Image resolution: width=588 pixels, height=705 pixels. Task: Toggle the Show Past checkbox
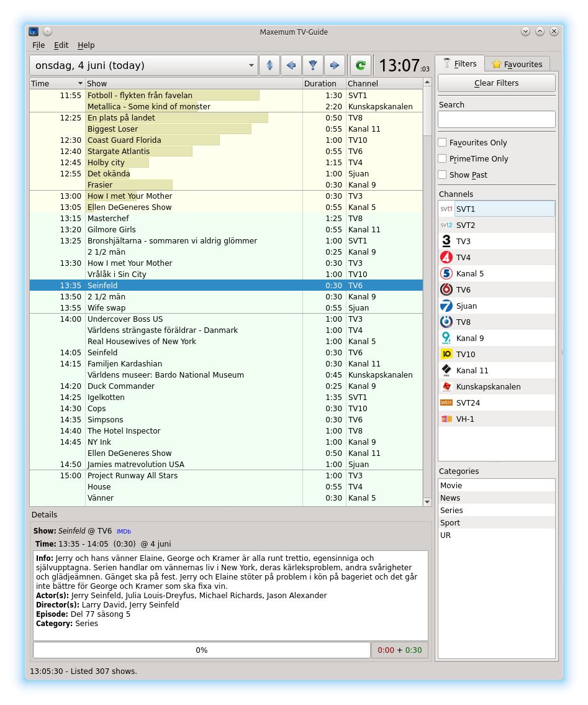[x=442, y=175]
